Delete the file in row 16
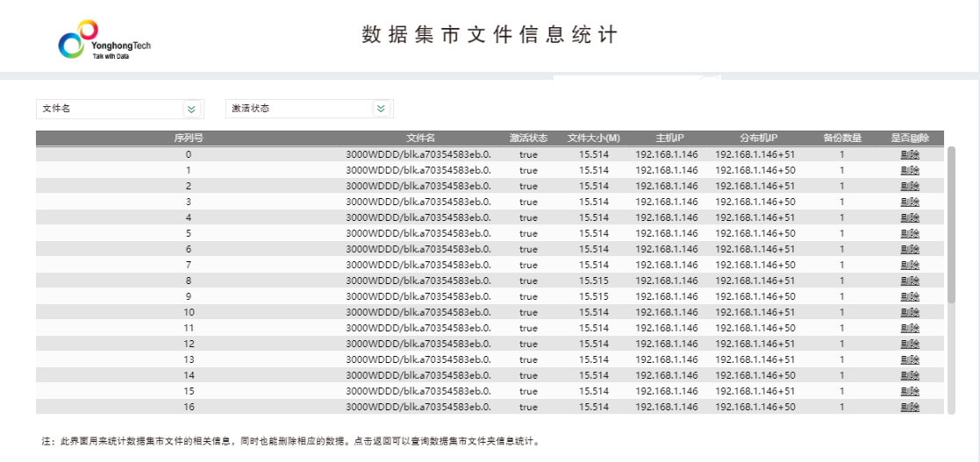 (910, 407)
